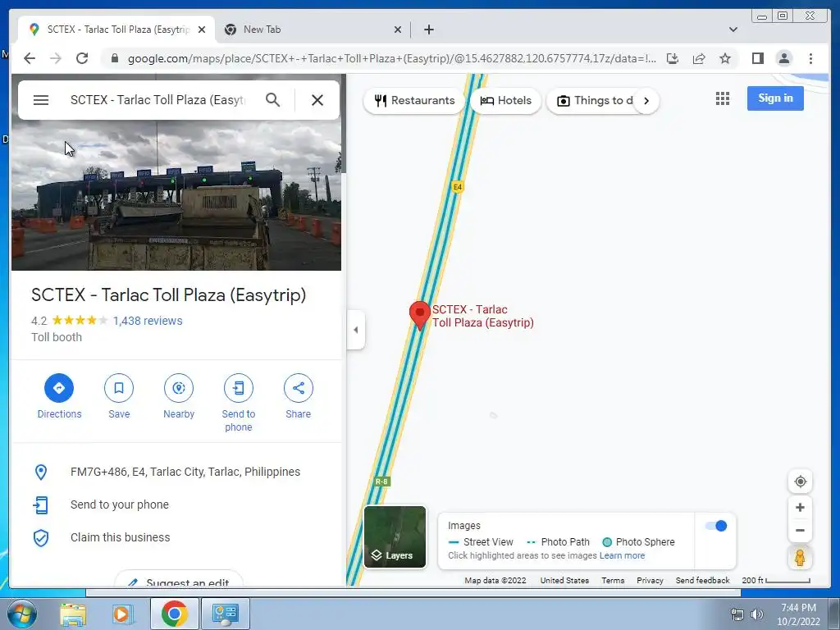Zoom out the map
This screenshot has width=840, height=630.
(800, 531)
